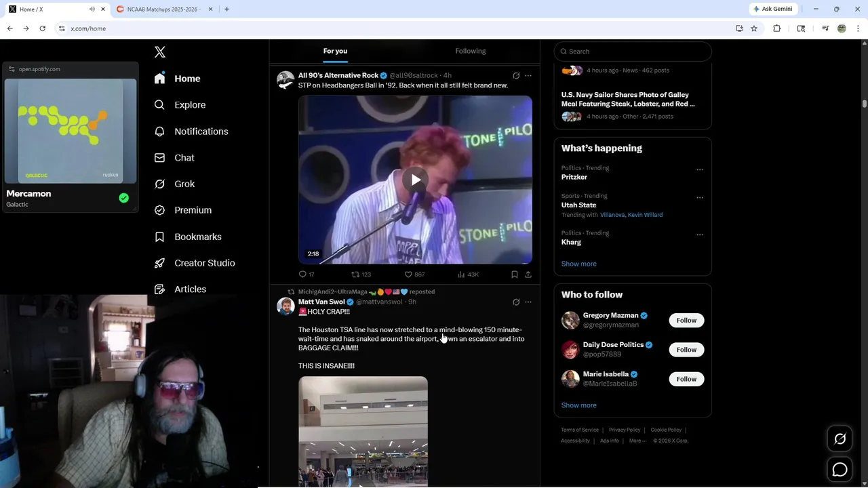This screenshot has height=488, width=868.
Task: Reply to All 90's Alternative Rock post
Action: (307, 274)
